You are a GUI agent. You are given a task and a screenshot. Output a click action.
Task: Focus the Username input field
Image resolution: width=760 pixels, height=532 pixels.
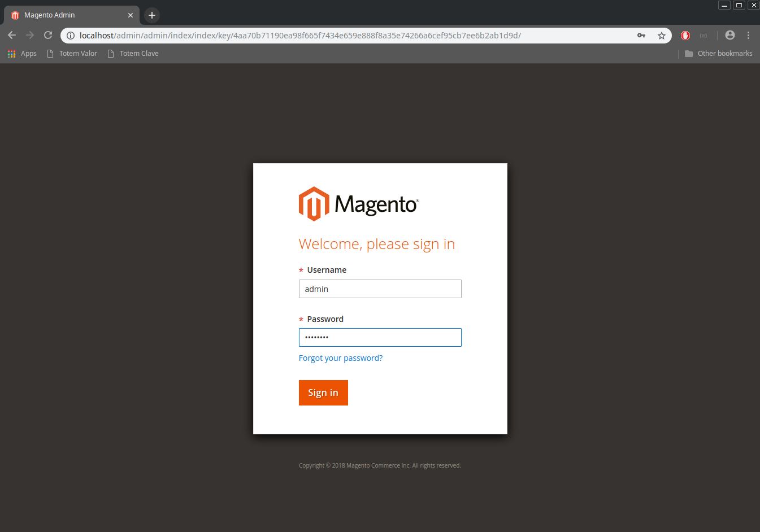[380, 289]
